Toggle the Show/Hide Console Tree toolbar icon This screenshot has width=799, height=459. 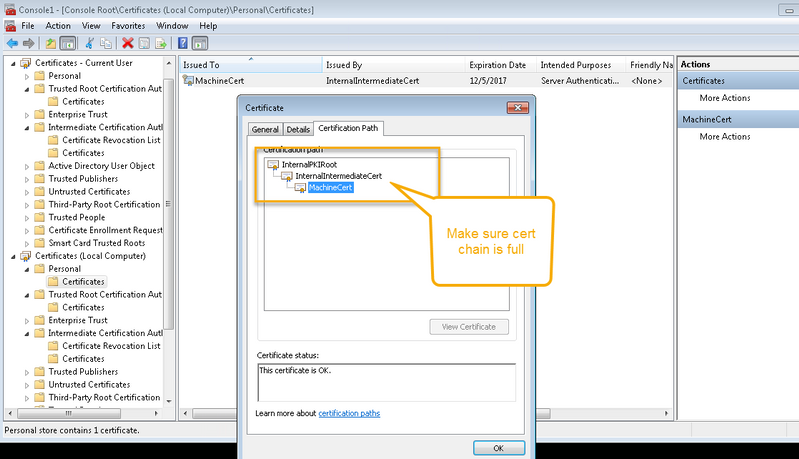point(68,43)
